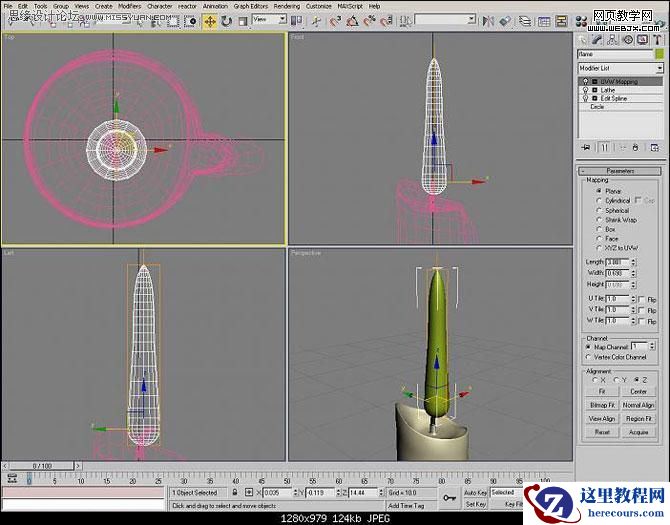Click the Normal Align button

(x=638, y=405)
